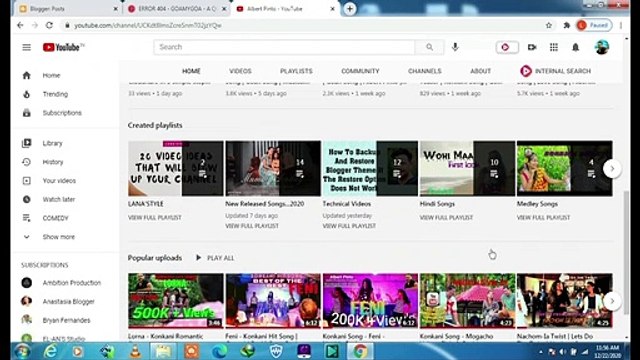Viewport: 640px width, 360px height.
Task: Click the Chrome taskbar icon
Action: coord(360,351)
